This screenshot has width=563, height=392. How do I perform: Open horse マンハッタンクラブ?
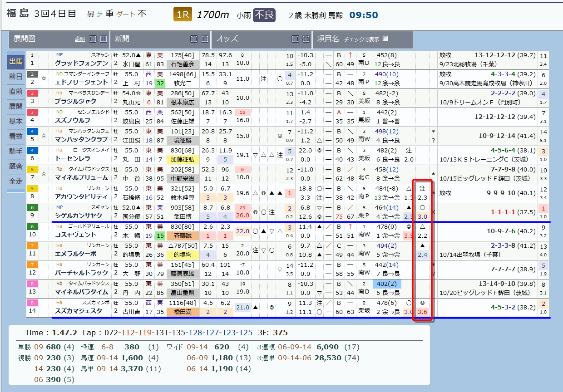pyautogui.click(x=81, y=140)
